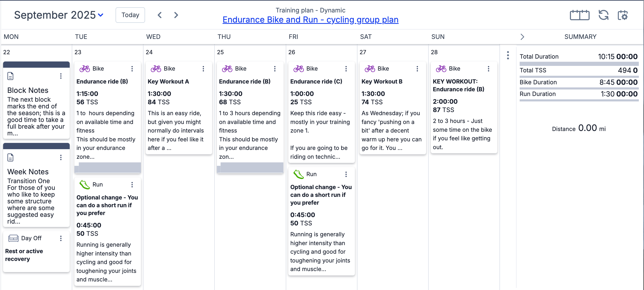This screenshot has height=290, width=644.
Task: Go to the next week arrow
Action: coord(176,15)
